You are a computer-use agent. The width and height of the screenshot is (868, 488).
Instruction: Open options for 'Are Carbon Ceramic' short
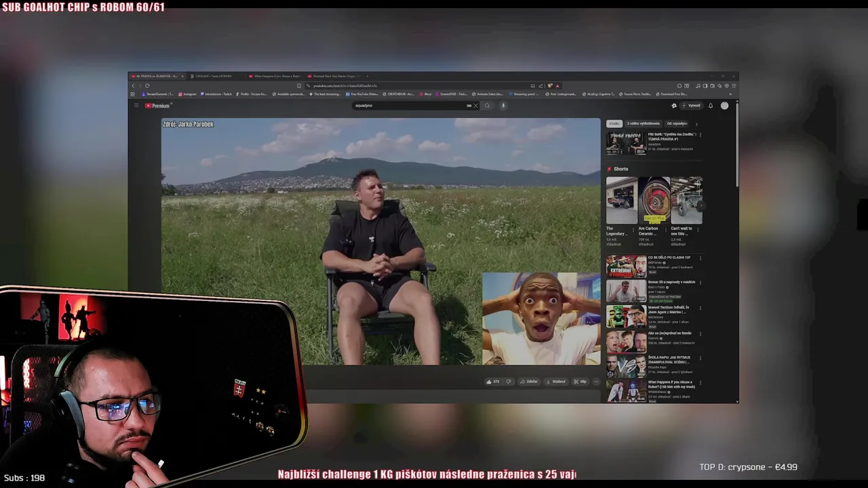(665, 229)
